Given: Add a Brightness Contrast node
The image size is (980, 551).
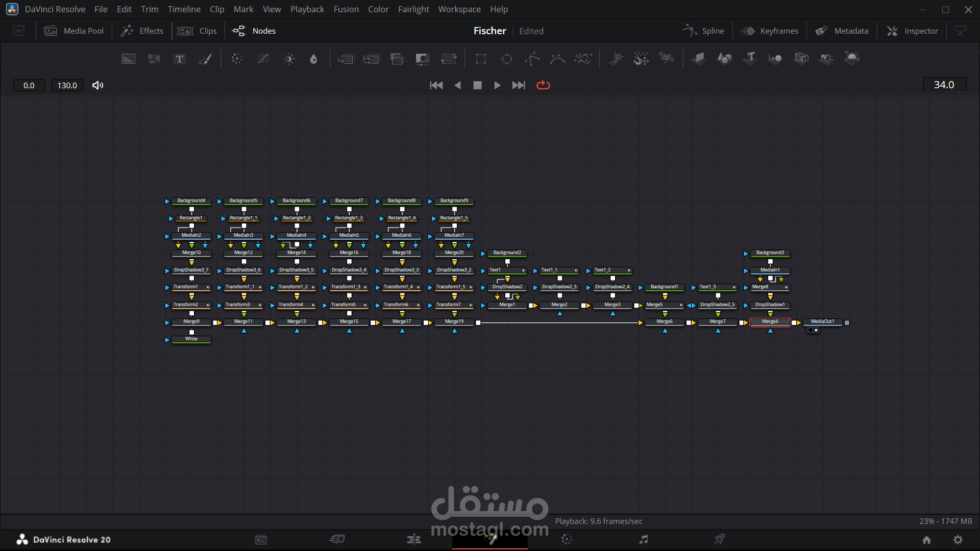Looking at the screenshot, I should pos(289,59).
